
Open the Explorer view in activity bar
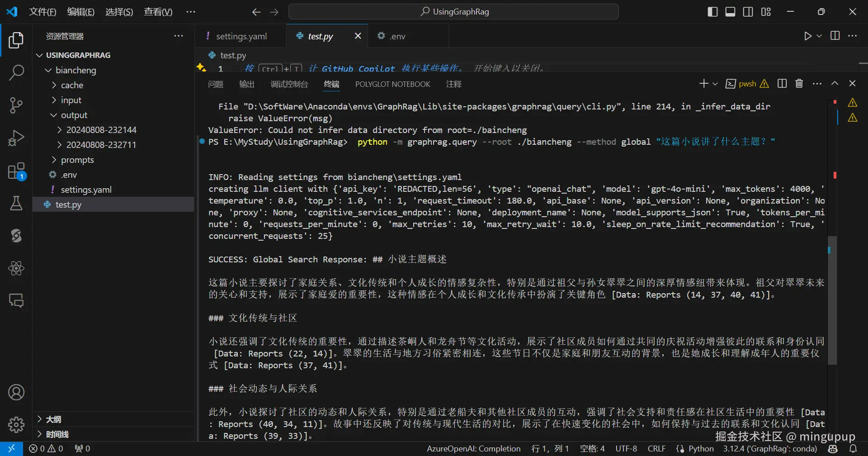pyautogui.click(x=16, y=40)
